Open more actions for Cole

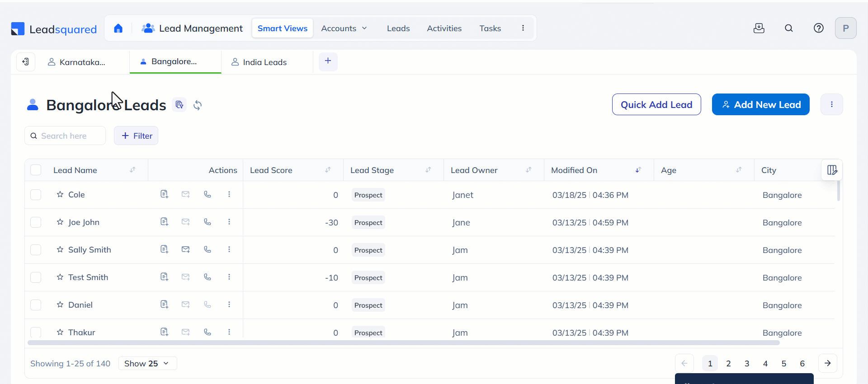pyautogui.click(x=229, y=194)
